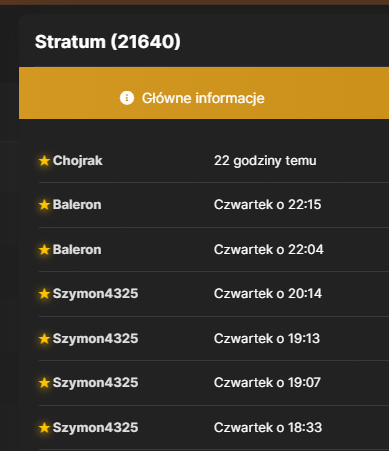Click the 'Czwartek o 18:33' timestamp
389x451 pixels.
[x=268, y=428]
